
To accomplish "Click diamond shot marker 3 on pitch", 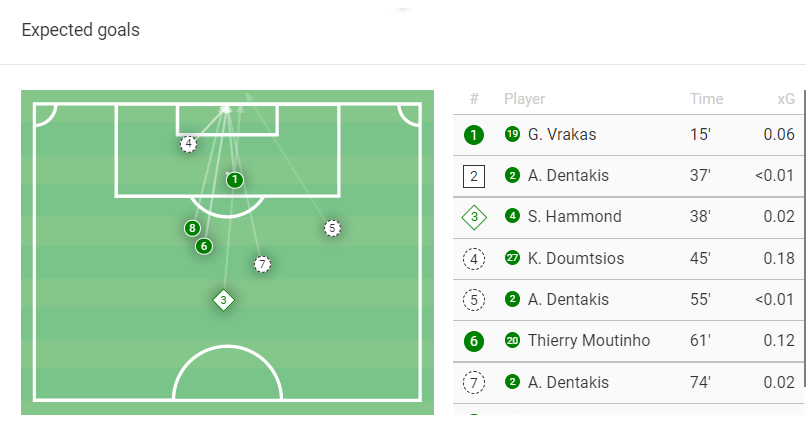I will coord(223,300).
